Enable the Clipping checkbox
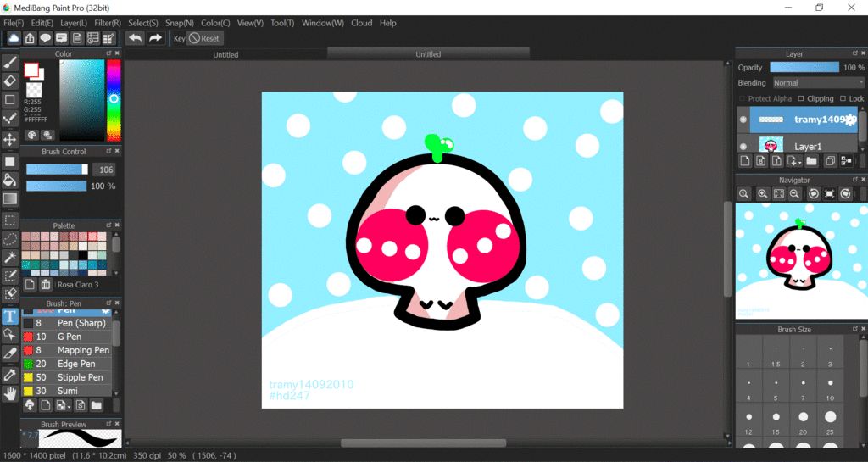868x462 pixels. coord(800,98)
